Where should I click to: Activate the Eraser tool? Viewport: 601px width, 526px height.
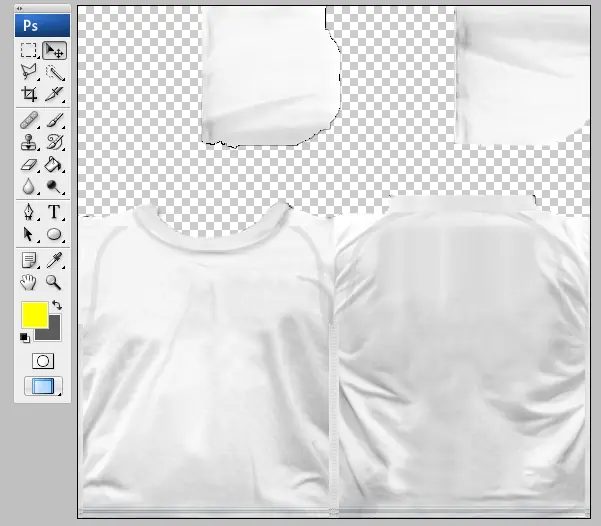[x=29, y=165]
